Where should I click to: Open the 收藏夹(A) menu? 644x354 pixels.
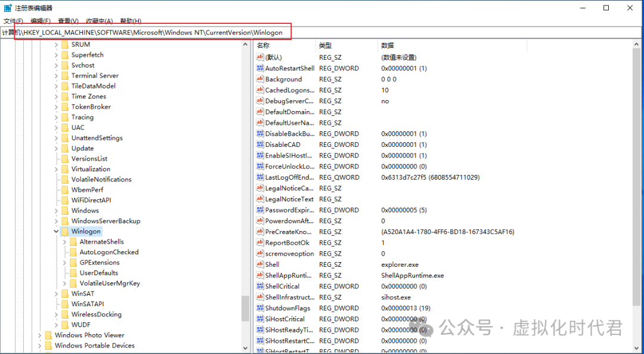click(x=100, y=21)
